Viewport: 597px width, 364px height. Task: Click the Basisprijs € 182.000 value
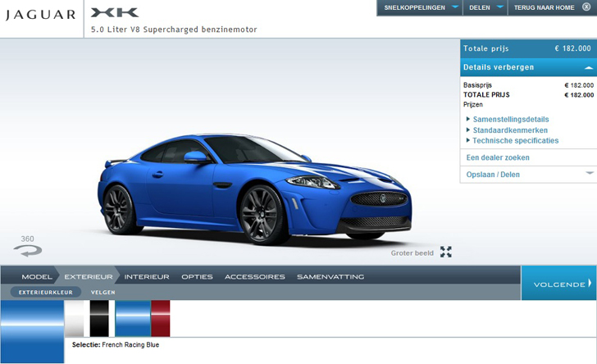click(579, 85)
